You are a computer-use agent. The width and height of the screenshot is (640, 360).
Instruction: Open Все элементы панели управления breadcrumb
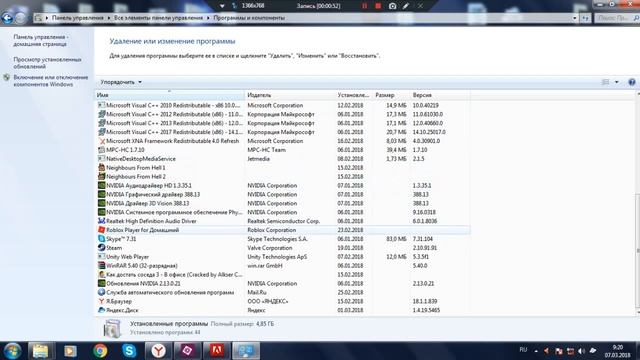click(158, 18)
